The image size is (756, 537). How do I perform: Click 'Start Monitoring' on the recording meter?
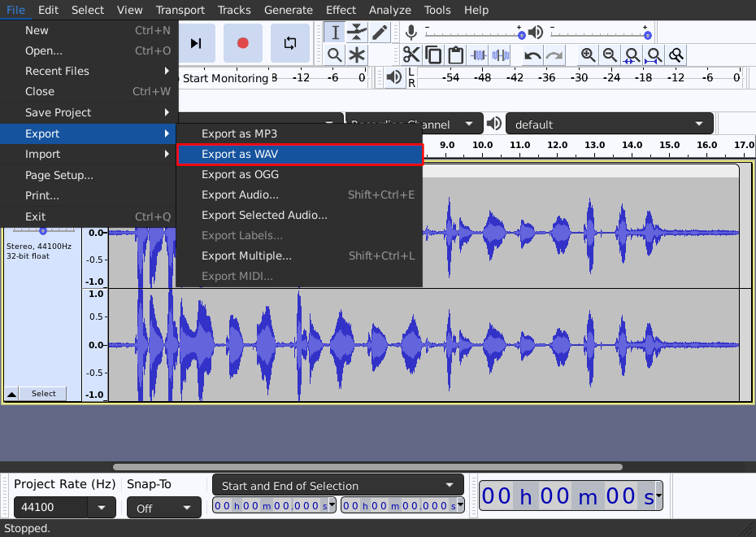225,78
